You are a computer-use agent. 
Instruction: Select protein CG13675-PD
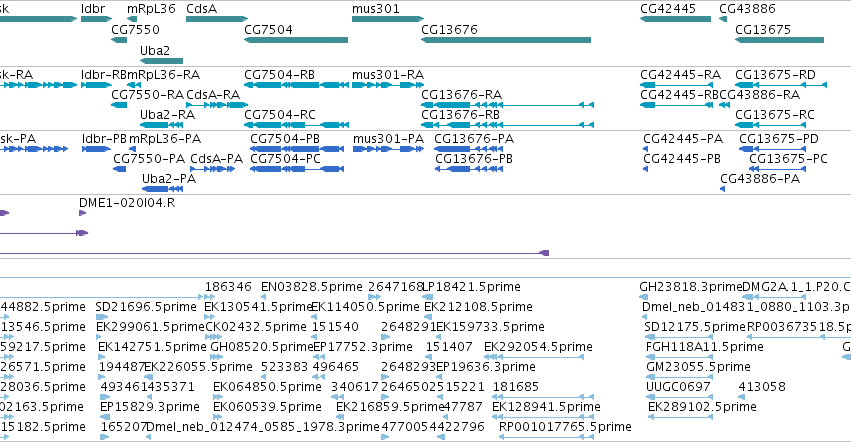[772, 149]
